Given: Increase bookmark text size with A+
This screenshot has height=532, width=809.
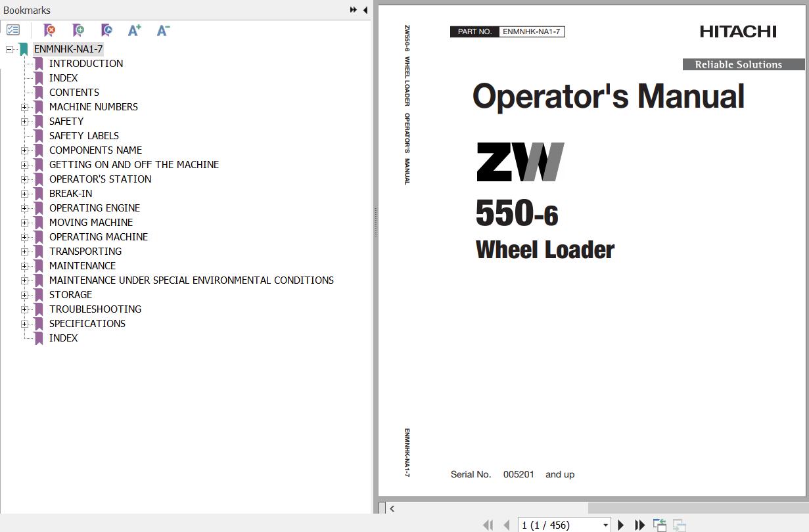Looking at the screenshot, I should (x=135, y=30).
